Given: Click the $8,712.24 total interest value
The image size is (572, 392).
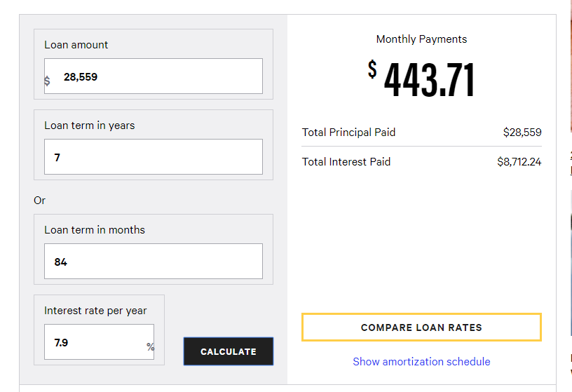Looking at the screenshot, I should [x=519, y=162].
